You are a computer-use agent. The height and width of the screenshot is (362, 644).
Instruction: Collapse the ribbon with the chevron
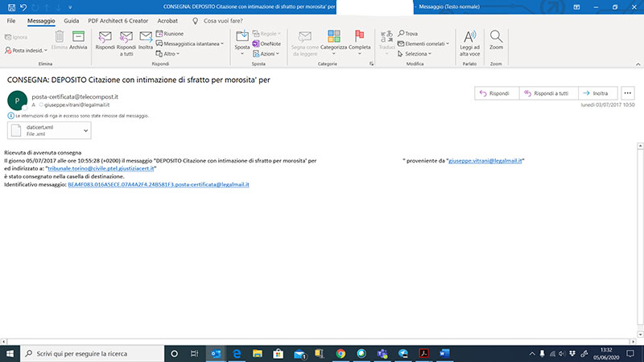pos(638,64)
